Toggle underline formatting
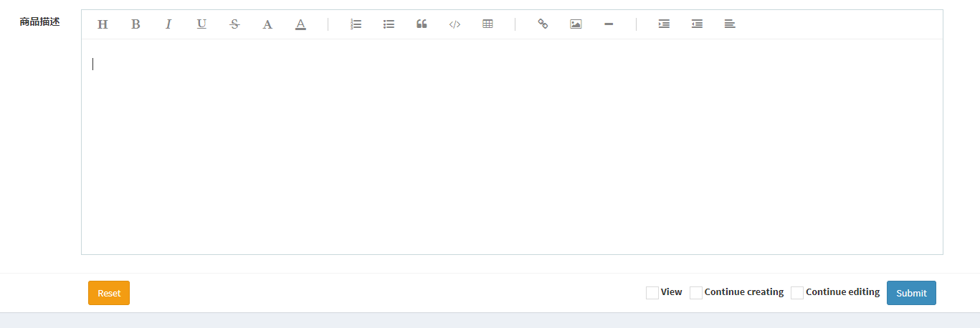The width and height of the screenshot is (980, 328). point(201,24)
